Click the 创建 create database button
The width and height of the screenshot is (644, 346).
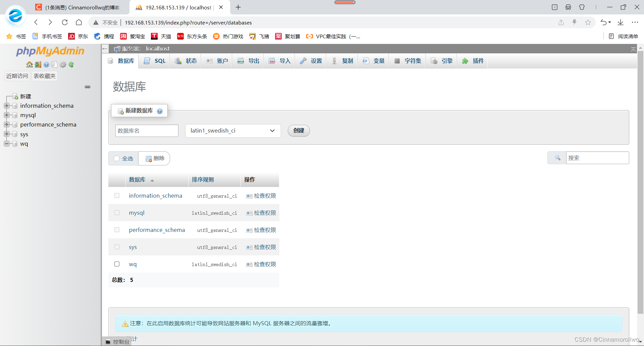[x=298, y=131]
